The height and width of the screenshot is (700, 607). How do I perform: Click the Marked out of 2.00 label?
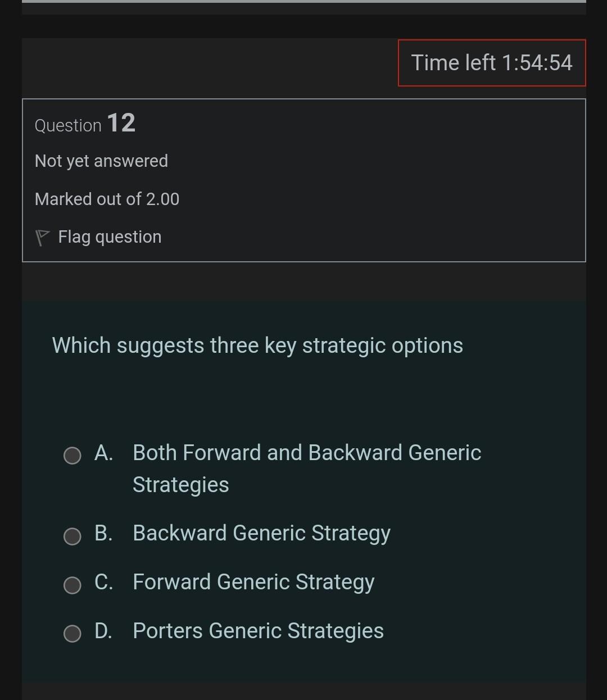point(107,199)
